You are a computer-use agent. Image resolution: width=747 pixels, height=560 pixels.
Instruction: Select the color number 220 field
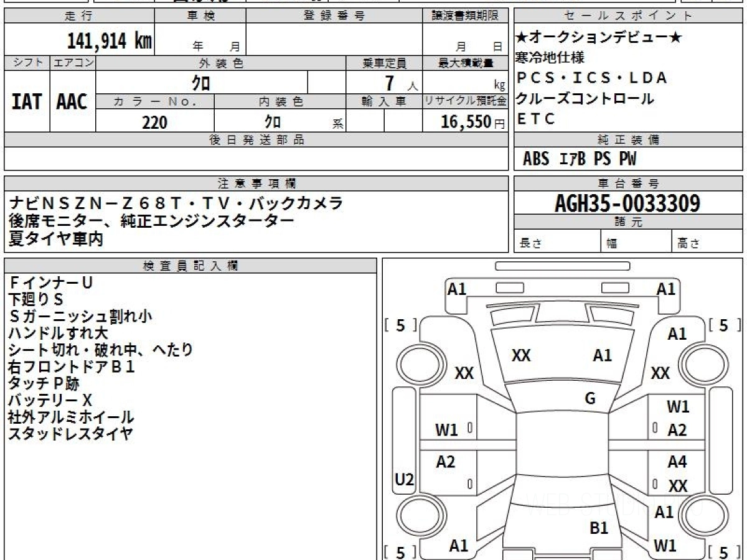155,122
